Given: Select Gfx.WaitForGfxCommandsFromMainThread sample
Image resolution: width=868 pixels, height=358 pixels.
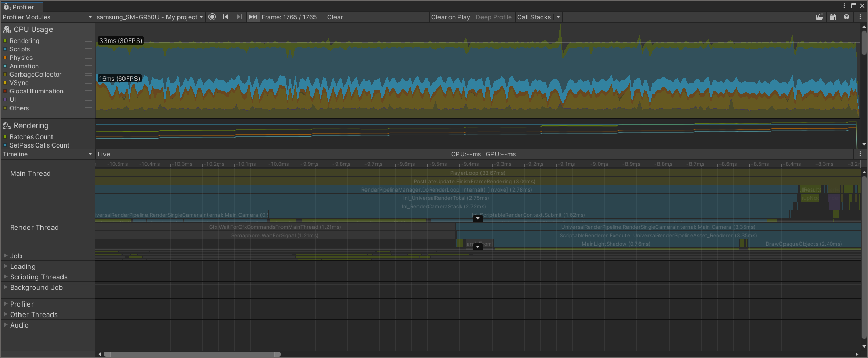Looking at the screenshot, I should 275,227.
